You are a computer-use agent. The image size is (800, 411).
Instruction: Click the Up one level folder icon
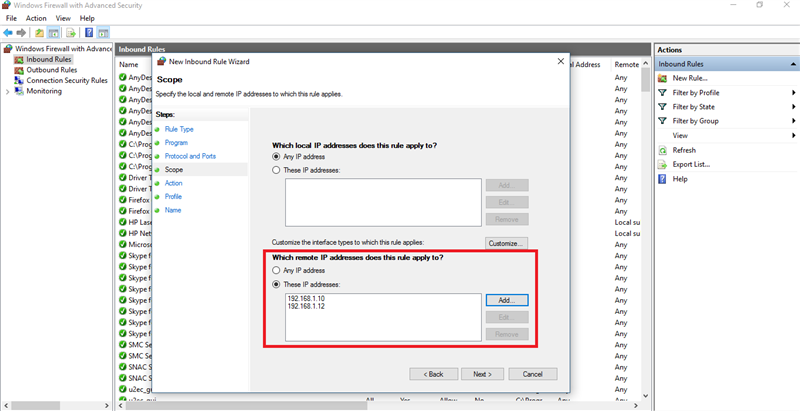[39, 32]
